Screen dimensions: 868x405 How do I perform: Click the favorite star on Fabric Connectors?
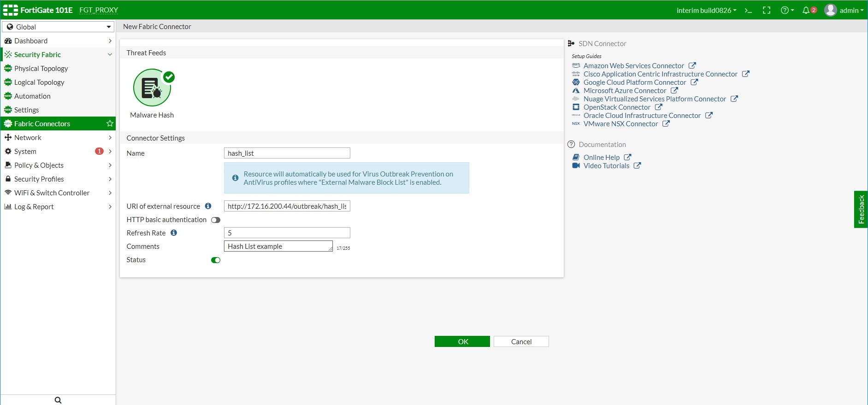tap(110, 123)
